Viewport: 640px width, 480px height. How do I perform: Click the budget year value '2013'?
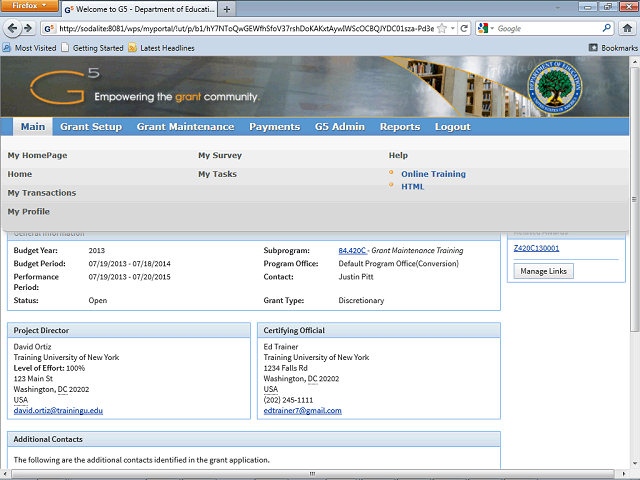tap(96, 251)
